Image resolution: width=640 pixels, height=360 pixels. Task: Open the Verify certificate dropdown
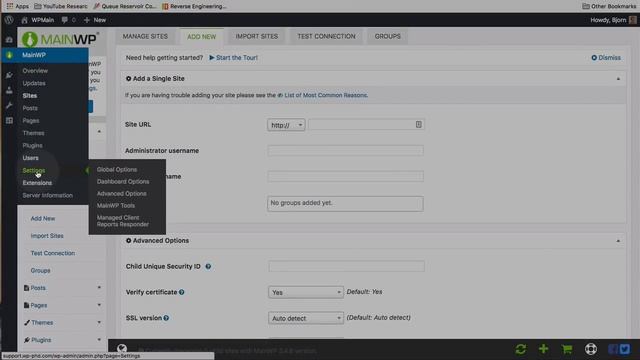306,292
